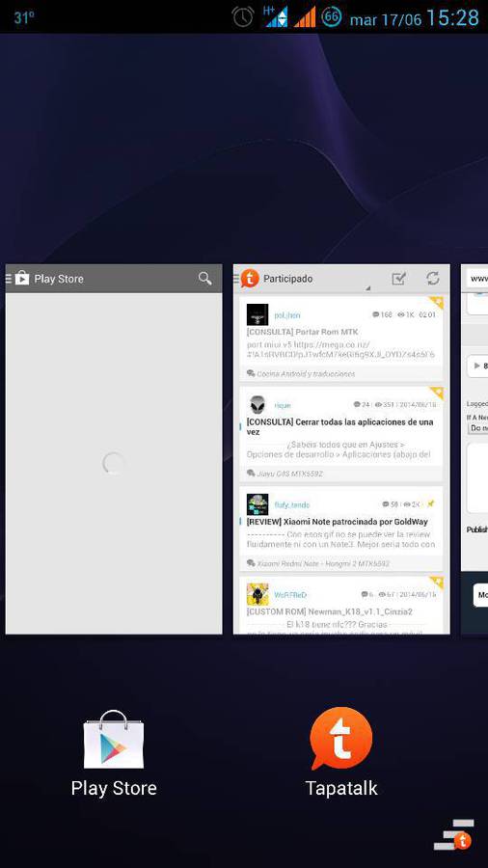The height and width of the screenshot is (868, 488).
Task: Tap the 'Tapatalk' label below the icon
Action: pyautogui.click(x=340, y=788)
